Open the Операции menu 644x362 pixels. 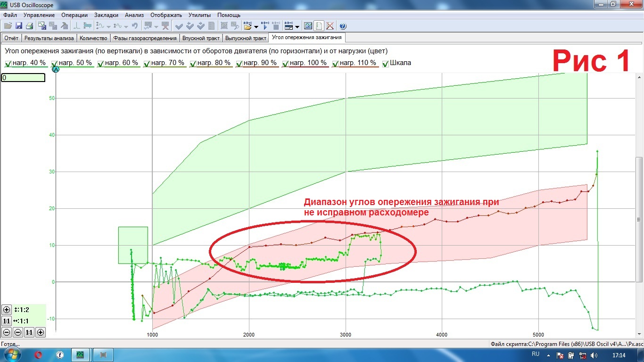[74, 15]
